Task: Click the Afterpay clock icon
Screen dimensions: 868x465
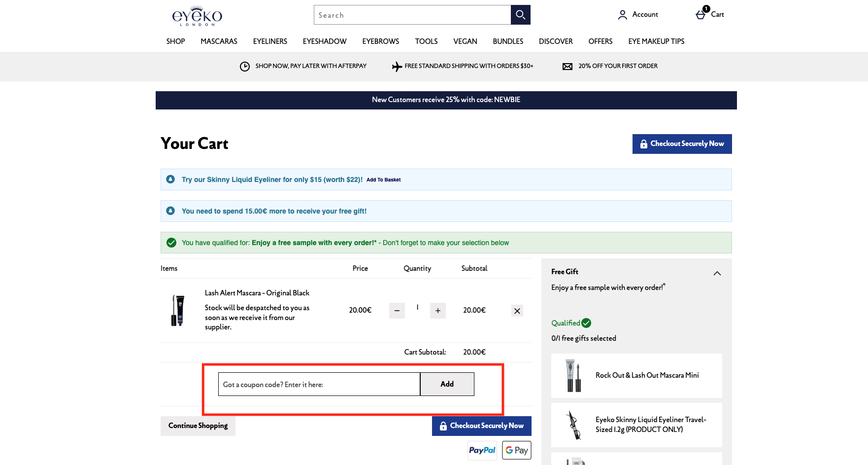Action: point(245,67)
